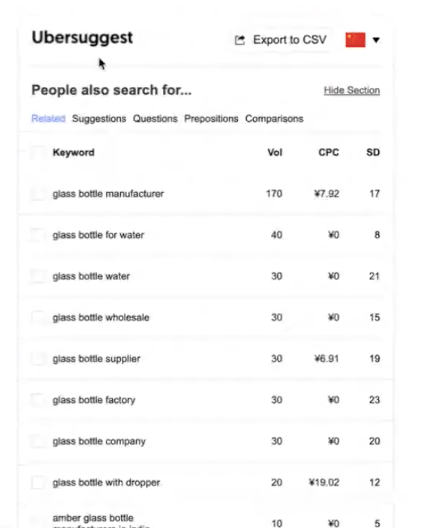Toggle the select-all checkbox beside Keyword
423x528 pixels.
click(x=38, y=153)
